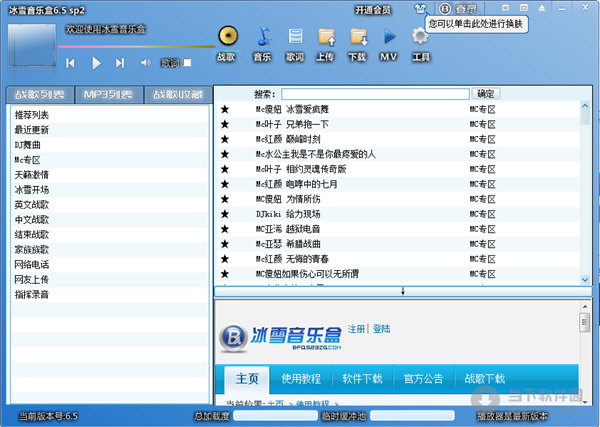Viewport: 600px width, 427px height.
Task: Click the 登陆 link in web panel
Action: tap(382, 329)
